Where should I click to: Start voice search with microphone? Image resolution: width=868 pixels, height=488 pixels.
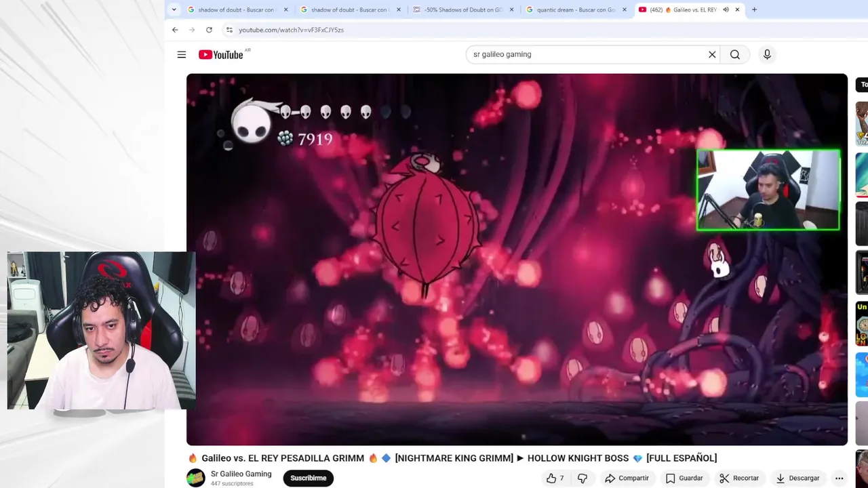pos(767,54)
